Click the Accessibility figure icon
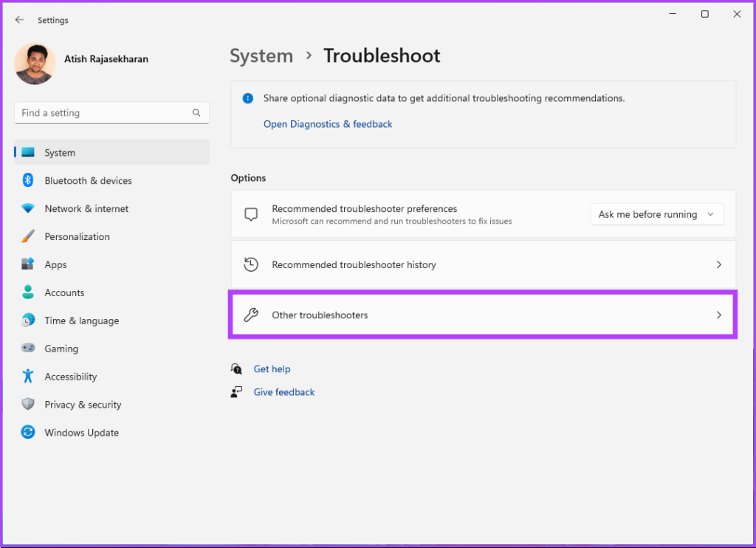This screenshot has height=548, width=756. click(28, 377)
